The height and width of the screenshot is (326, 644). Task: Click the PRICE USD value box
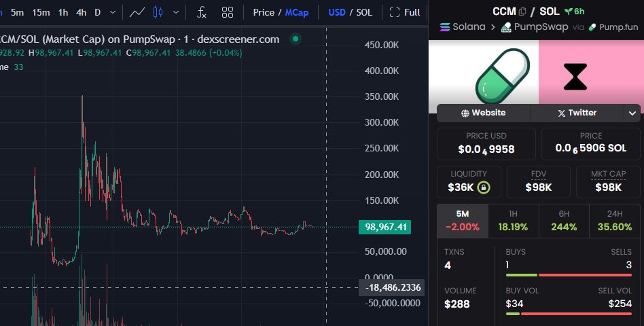click(486, 144)
